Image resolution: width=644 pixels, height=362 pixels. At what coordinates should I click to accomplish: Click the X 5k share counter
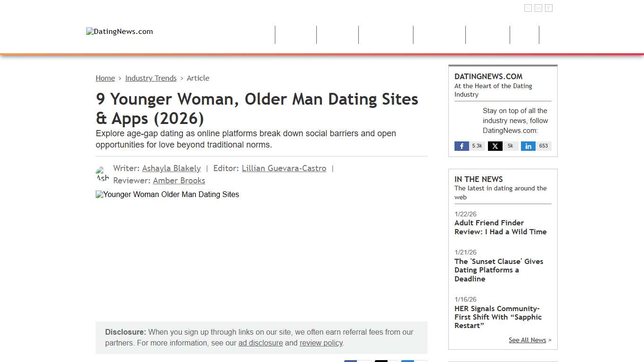tap(510, 146)
